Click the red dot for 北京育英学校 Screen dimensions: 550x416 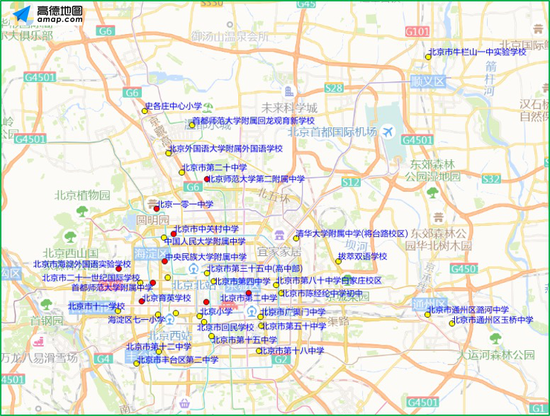142,301
